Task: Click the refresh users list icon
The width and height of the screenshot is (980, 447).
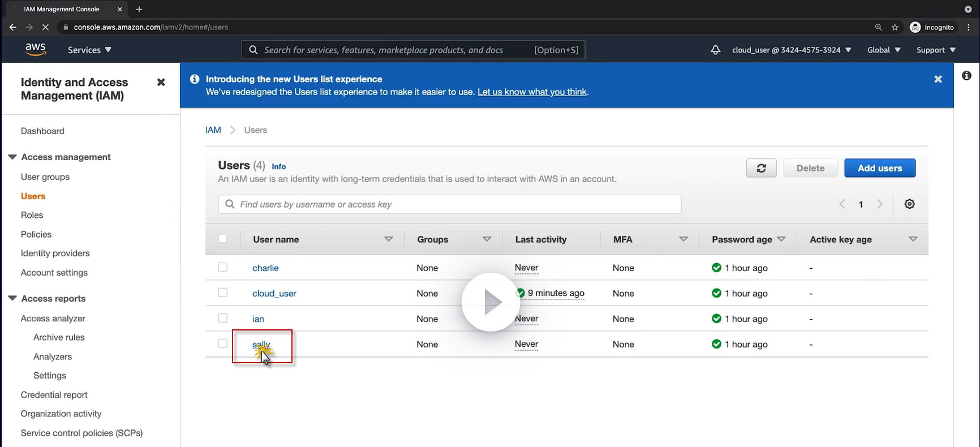Action: (761, 168)
